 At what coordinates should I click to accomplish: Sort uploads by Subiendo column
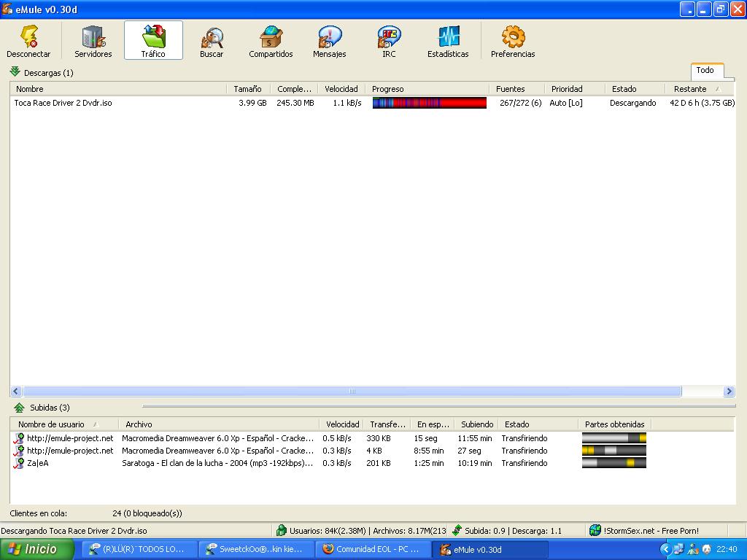476,424
